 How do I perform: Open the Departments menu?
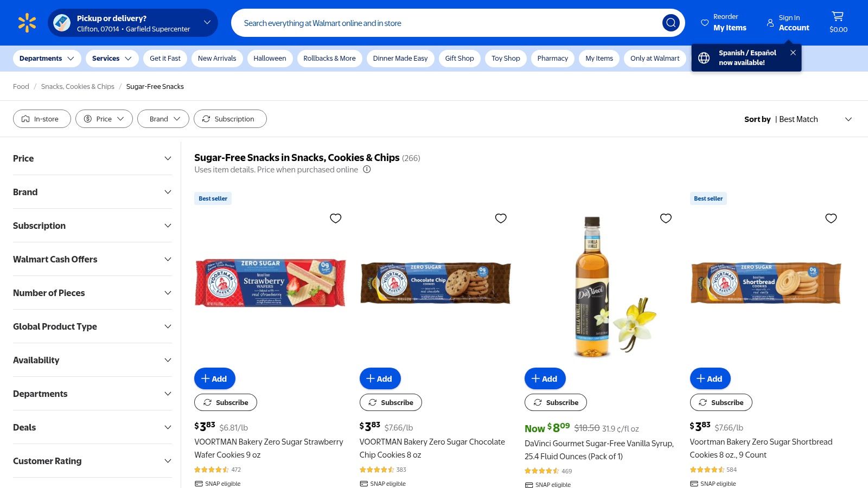click(x=47, y=59)
